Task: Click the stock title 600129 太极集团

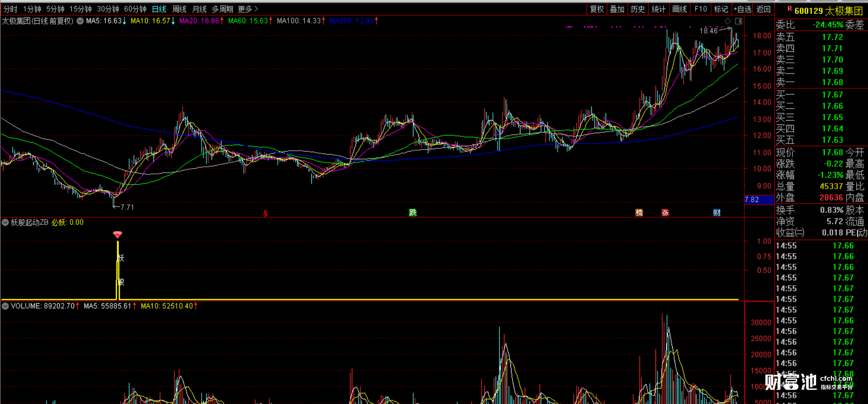Action: (x=828, y=10)
